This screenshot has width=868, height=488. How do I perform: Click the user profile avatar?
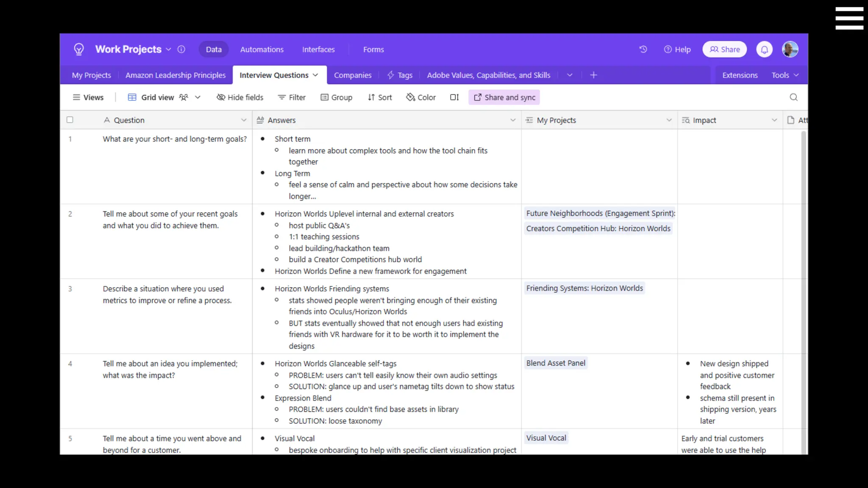[x=790, y=50]
